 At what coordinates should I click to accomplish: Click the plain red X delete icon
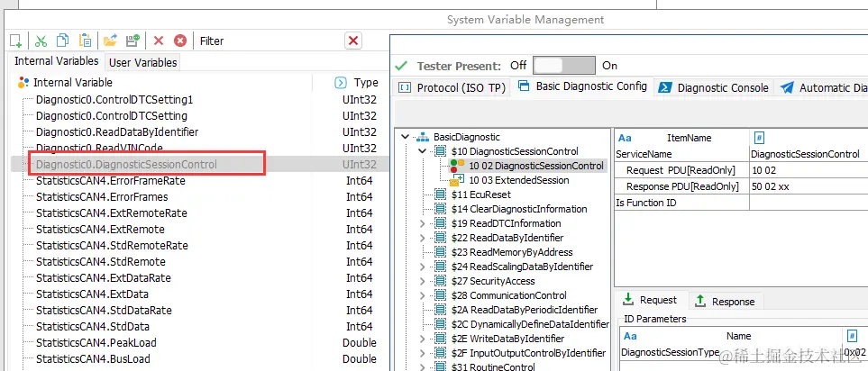point(159,41)
